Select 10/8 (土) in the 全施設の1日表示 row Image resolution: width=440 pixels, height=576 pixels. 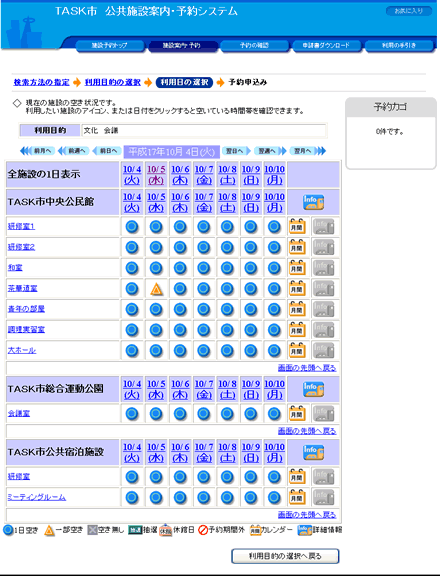tap(227, 174)
